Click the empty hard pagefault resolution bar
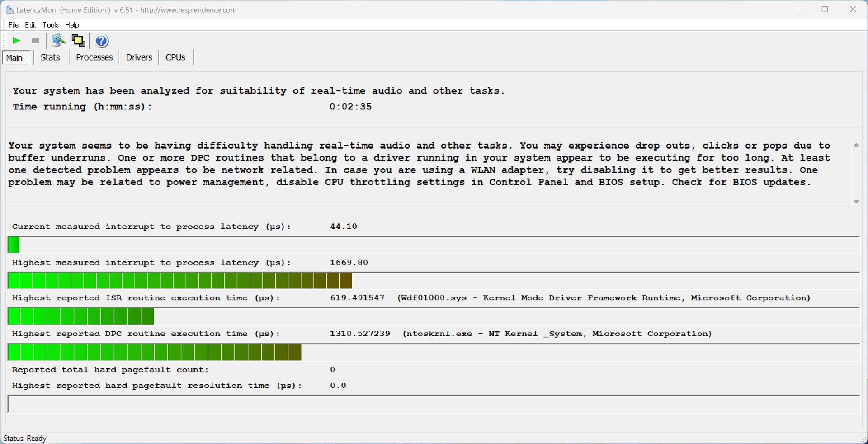The height and width of the screenshot is (444, 868). click(434, 404)
